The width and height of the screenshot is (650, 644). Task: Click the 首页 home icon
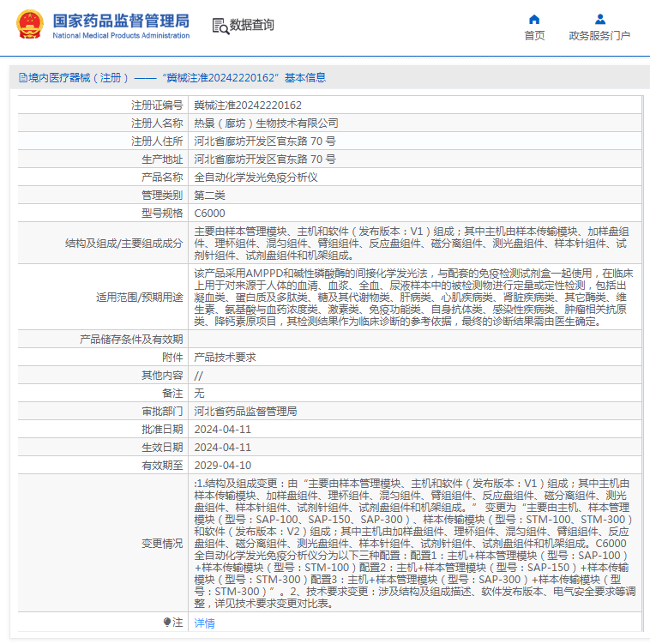point(534,19)
